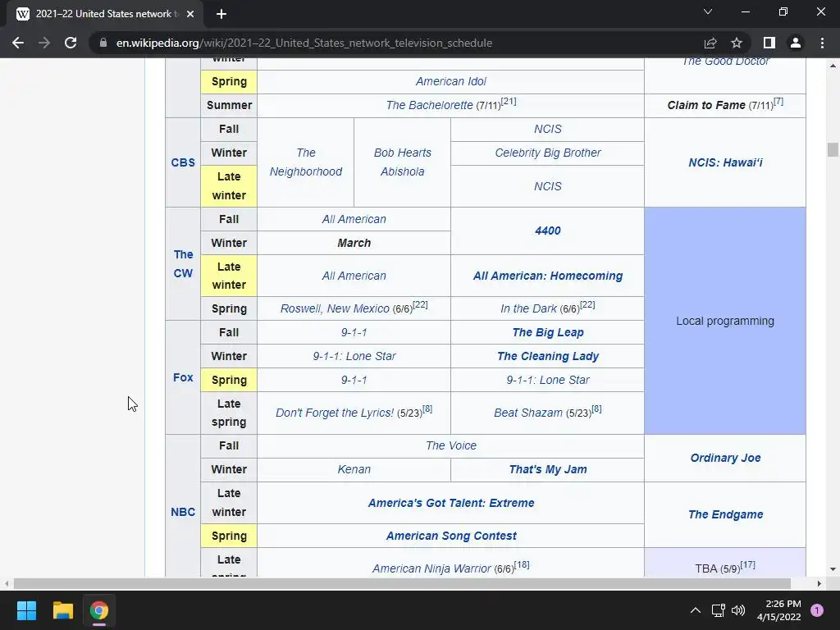Show hidden system tray icons
The width and height of the screenshot is (840, 630).
point(696,610)
